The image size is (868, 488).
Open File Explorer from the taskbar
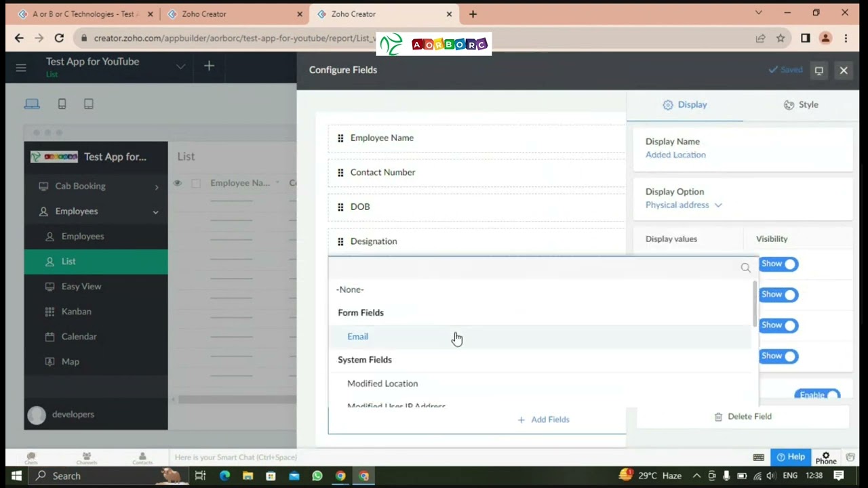pos(248,476)
